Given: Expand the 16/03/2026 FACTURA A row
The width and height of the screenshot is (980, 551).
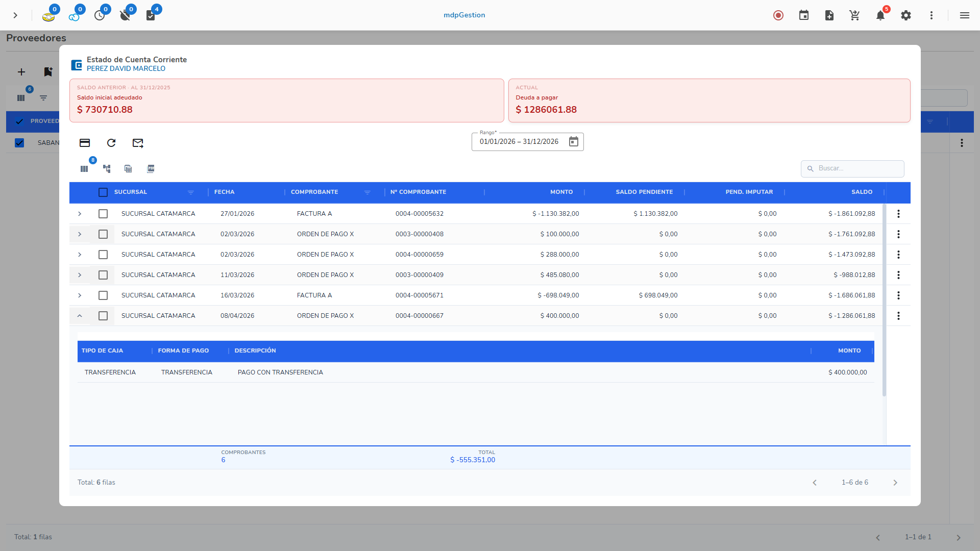Looking at the screenshot, I should pos(80,295).
